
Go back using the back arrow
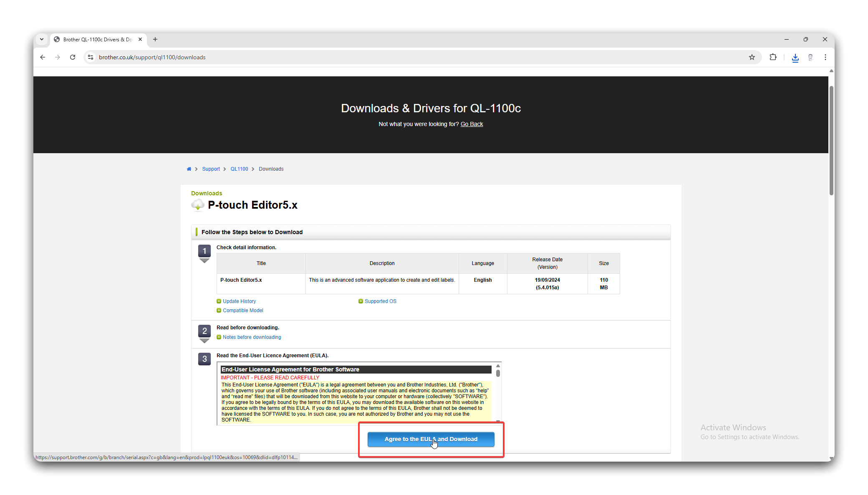(43, 57)
